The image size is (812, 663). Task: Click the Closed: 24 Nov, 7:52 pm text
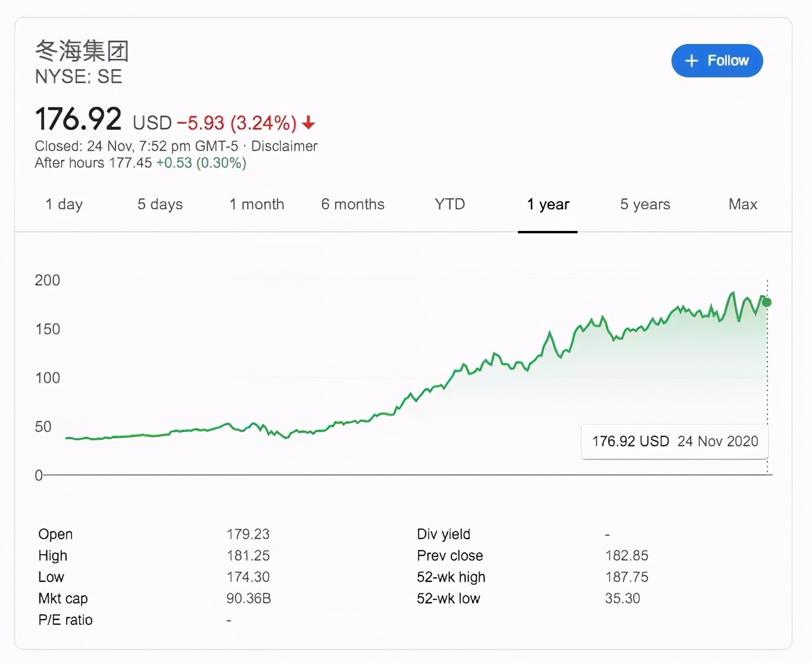click(136, 146)
